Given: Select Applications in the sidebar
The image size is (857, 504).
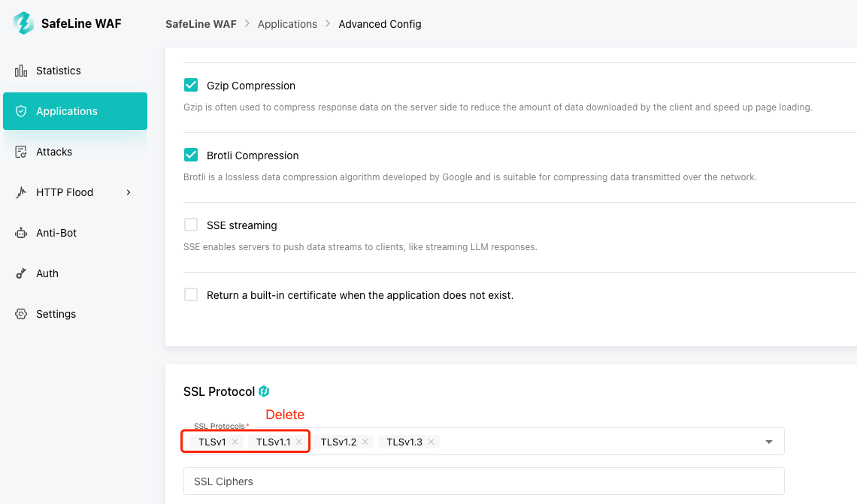Looking at the screenshot, I should pos(75,111).
